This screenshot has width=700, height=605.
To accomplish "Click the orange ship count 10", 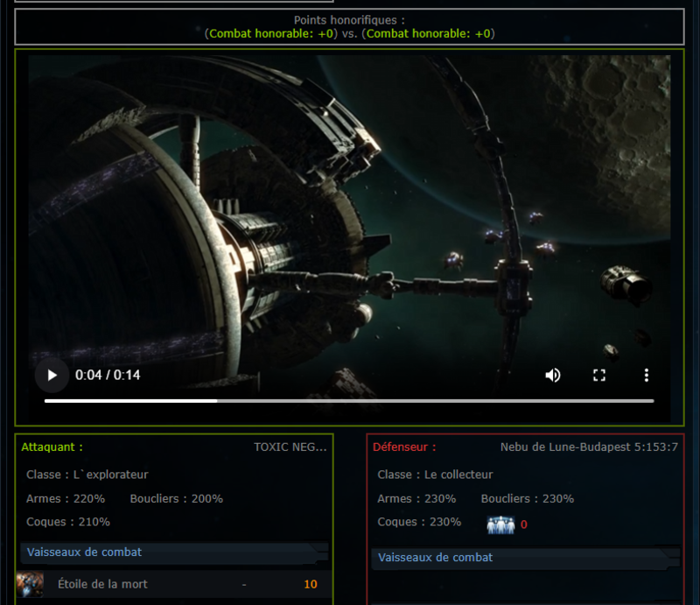I will pos(311,584).
